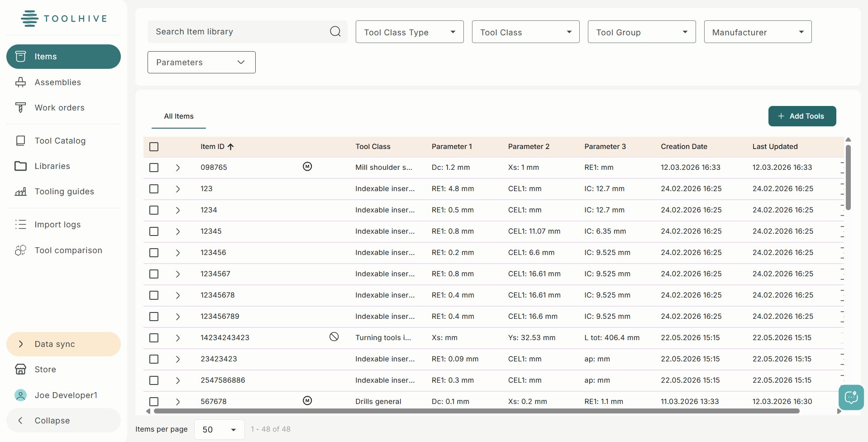Click the M badge icon on row 098765
The width and height of the screenshot is (868, 442).
click(307, 167)
